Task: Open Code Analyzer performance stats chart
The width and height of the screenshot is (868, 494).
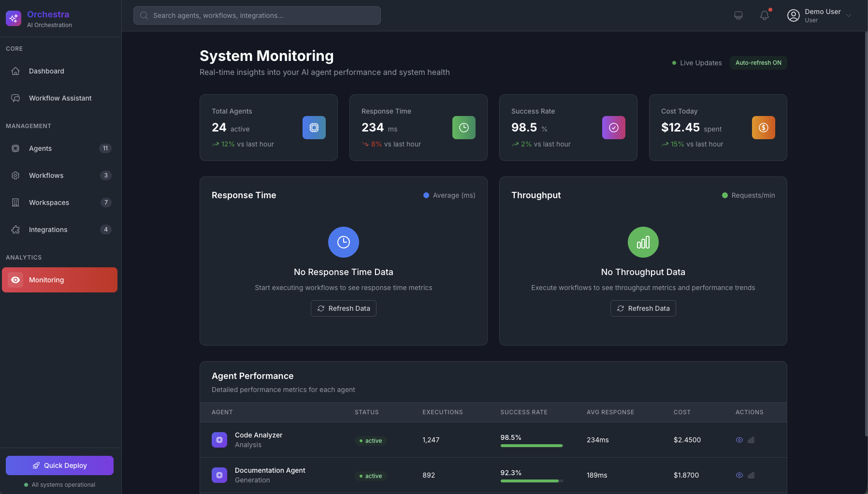Action: 752,440
